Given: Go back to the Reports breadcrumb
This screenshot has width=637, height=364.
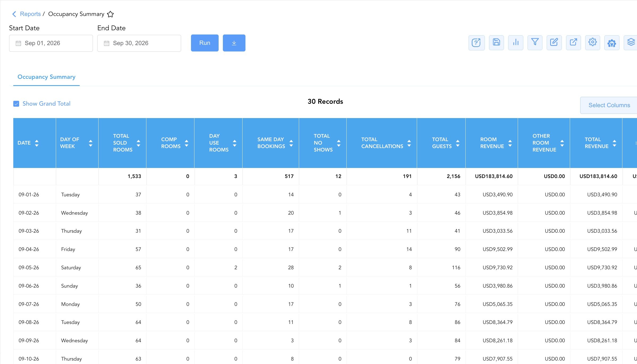Looking at the screenshot, I should tap(30, 14).
